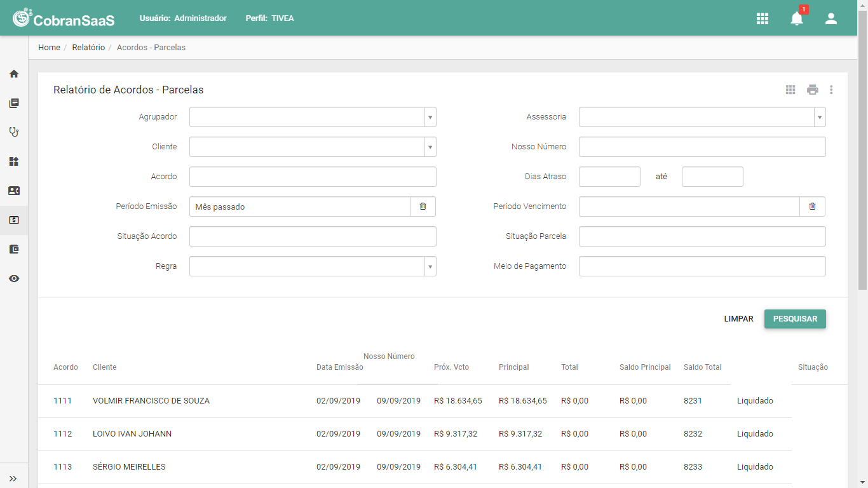868x488 pixels.
Task: Click the CobranSaaS logo
Action: click(x=64, y=18)
